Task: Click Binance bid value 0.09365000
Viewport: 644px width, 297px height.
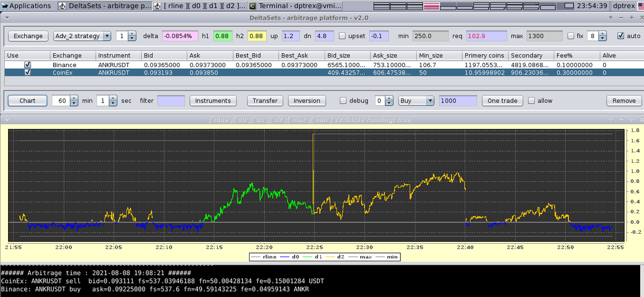Action: (165, 64)
